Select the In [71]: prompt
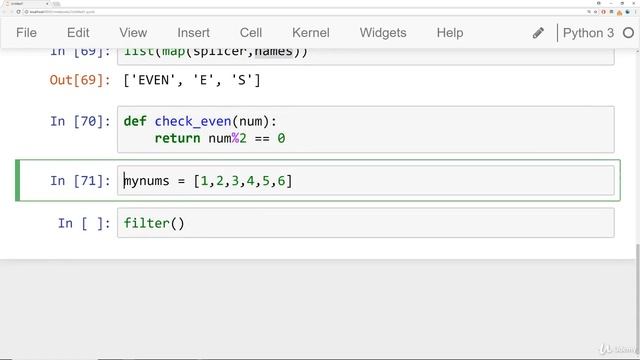Viewport: 640px width, 360px height. pos(80,180)
